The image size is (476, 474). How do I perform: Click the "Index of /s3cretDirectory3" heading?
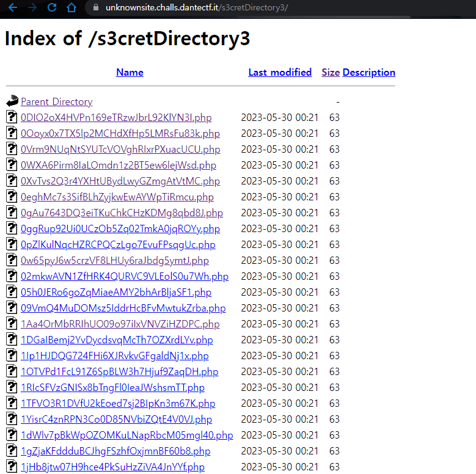click(128, 38)
